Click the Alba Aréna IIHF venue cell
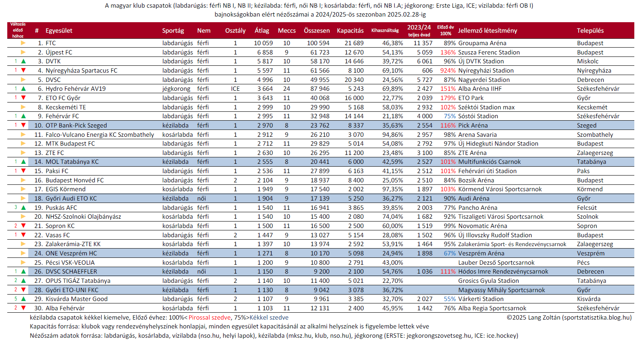 (x=480, y=89)
